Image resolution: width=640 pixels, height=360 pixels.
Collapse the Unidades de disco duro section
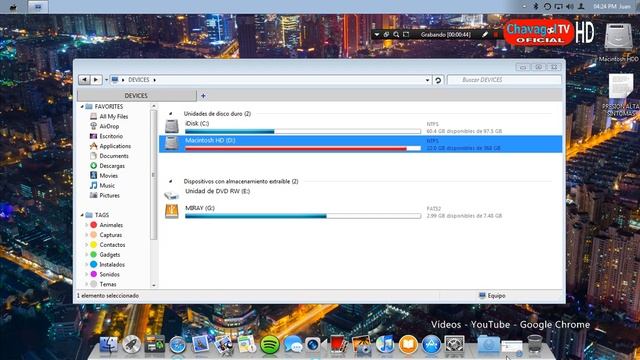coord(170,114)
